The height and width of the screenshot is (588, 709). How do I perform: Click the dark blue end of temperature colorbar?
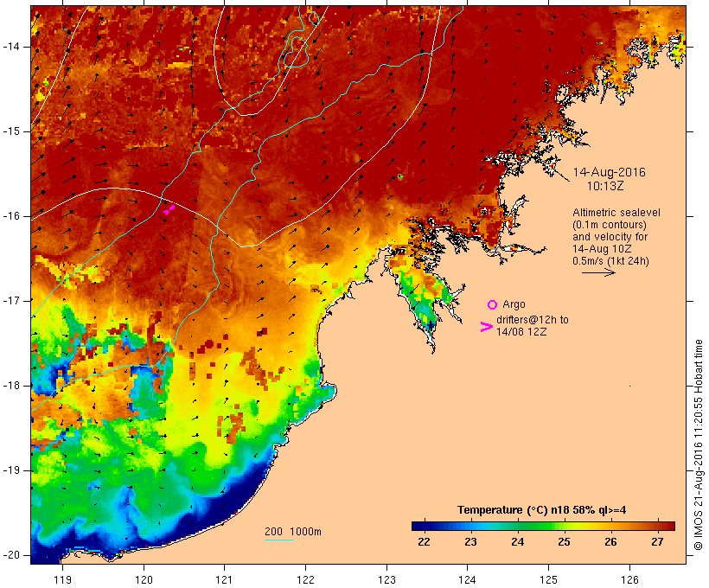416,526
